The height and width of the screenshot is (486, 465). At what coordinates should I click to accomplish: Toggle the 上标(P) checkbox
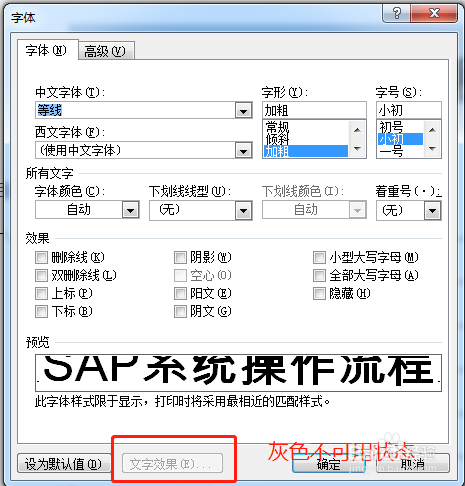click(x=41, y=294)
